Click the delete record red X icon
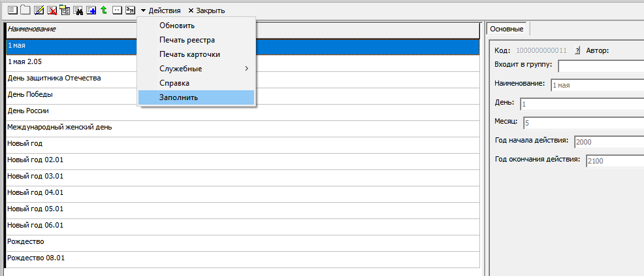The image size is (644, 276). point(52,10)
